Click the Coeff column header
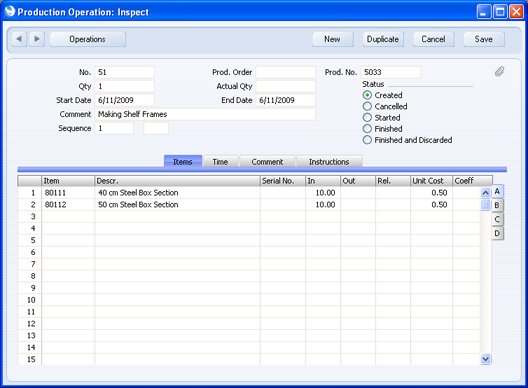 click(x=472, y=181)
